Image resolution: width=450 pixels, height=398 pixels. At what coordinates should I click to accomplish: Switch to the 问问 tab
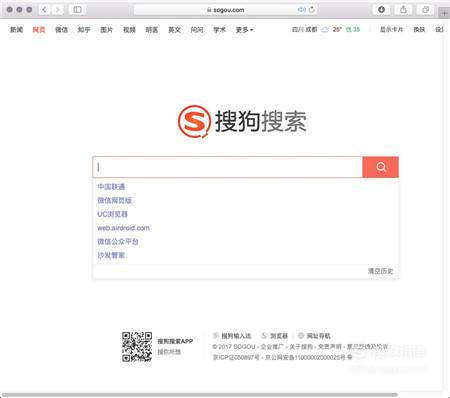pyautogui.click(x=197, y=30)
